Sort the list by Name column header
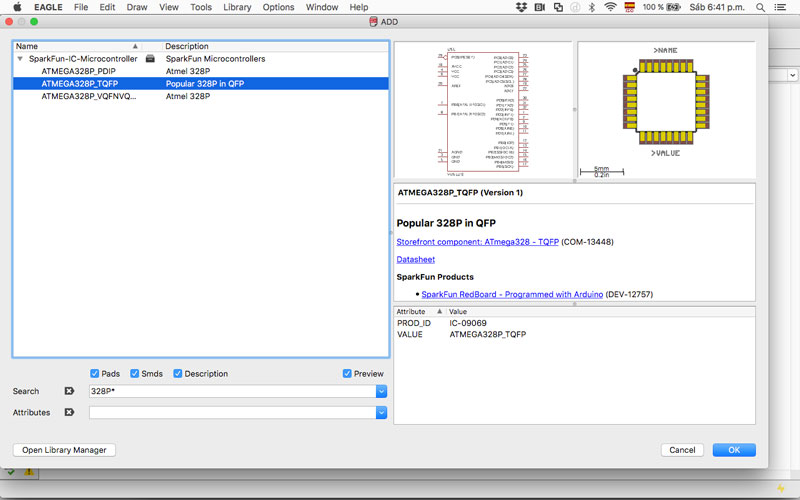Screen dimensions: 800x500 (x=77, y=46)
